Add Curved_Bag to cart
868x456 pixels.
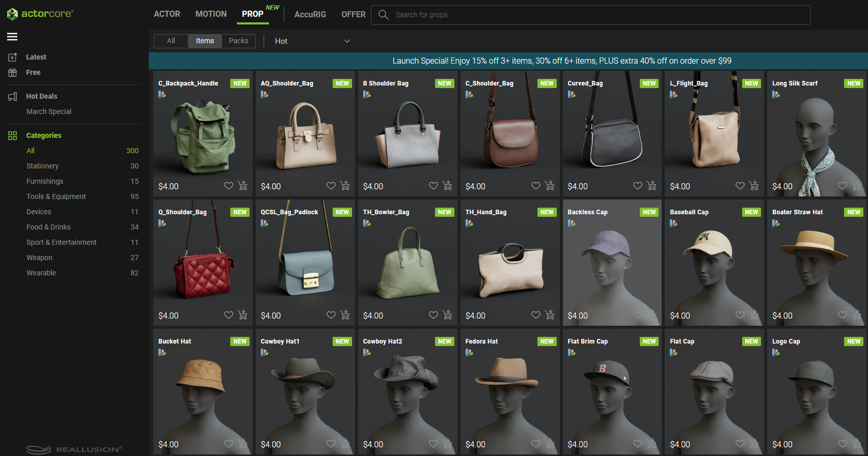(652, 185)
